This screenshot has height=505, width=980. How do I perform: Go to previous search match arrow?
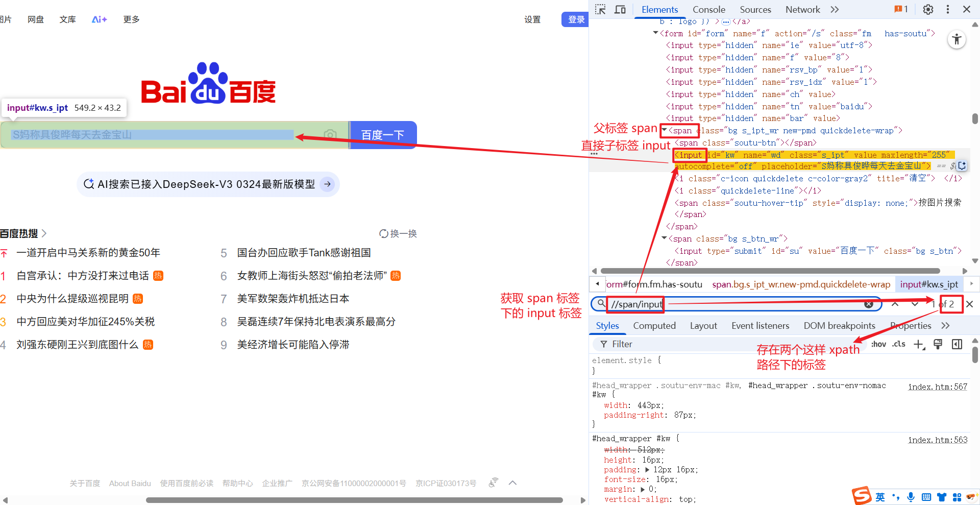[895, 304]
